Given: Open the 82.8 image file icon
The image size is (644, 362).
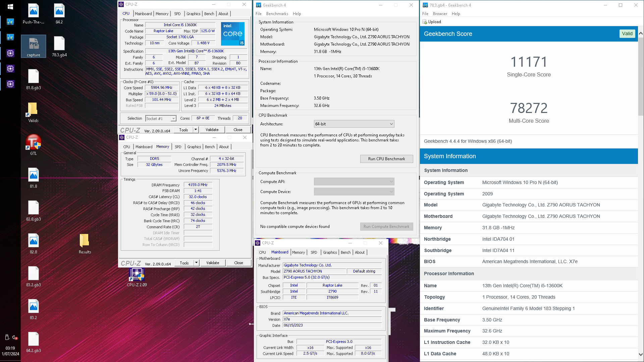Looking at the screenshot, I should tap(33, 244).
